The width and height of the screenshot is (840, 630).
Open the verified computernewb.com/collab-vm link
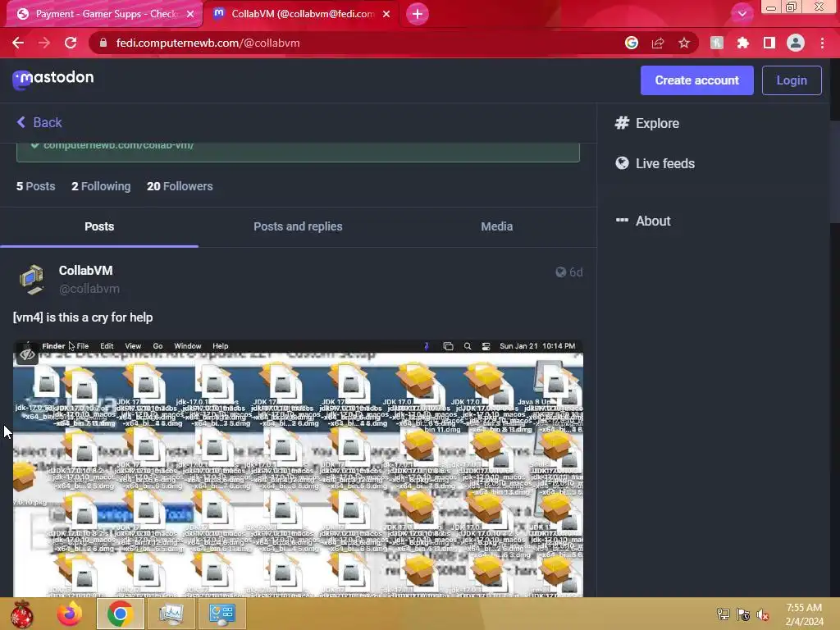(118, 145)
